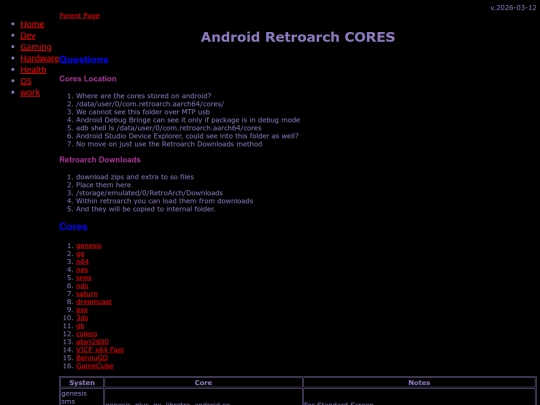Viewport: 540px width, 405px height.
Task: Jump to the nes core entry
Action: [82, 270]
